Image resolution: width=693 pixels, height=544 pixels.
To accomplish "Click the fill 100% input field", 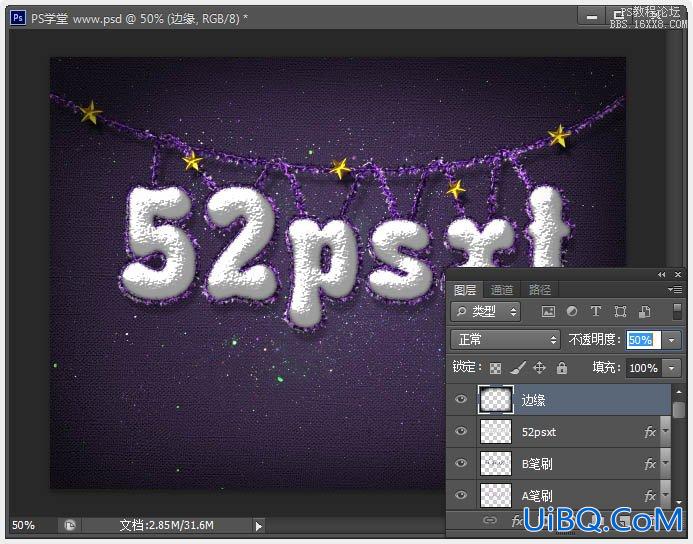I will [x=644, y=368].
